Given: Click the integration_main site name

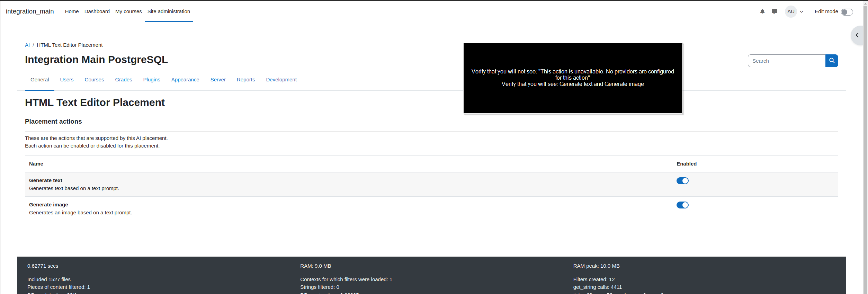Looking at the screenshot, I should [30, 11].
